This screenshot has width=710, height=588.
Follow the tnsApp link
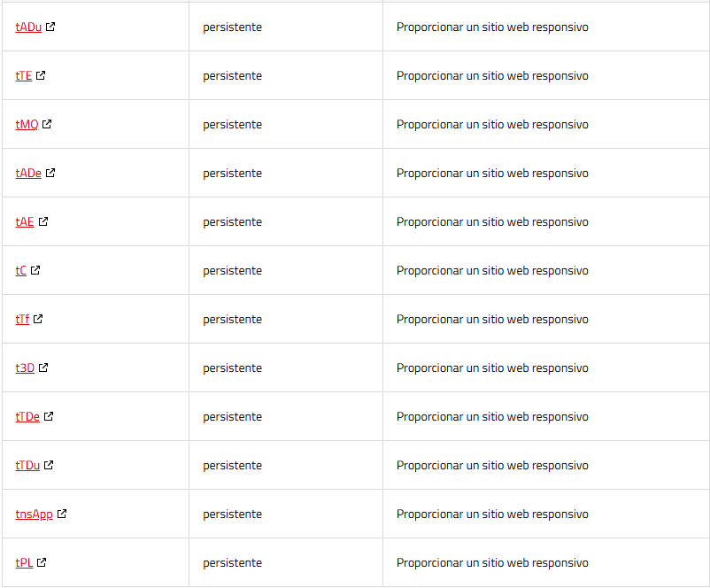pos(34,514)
